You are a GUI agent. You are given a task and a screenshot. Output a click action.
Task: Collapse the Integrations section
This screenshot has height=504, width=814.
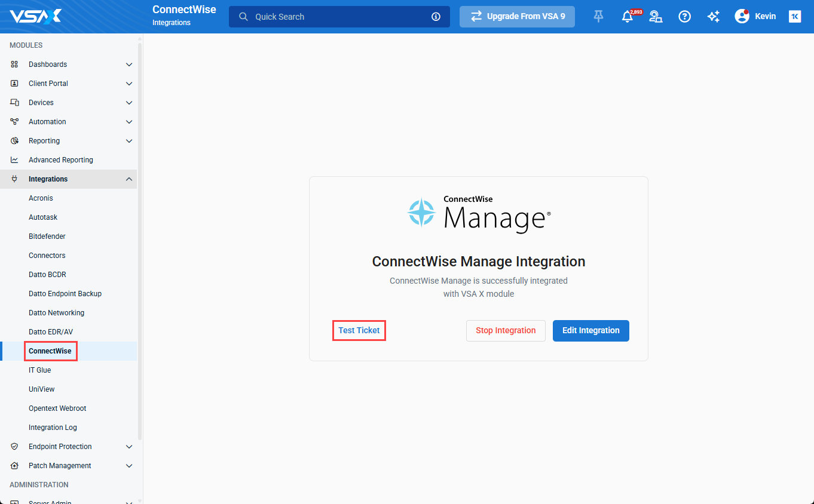tap(128, 179)
